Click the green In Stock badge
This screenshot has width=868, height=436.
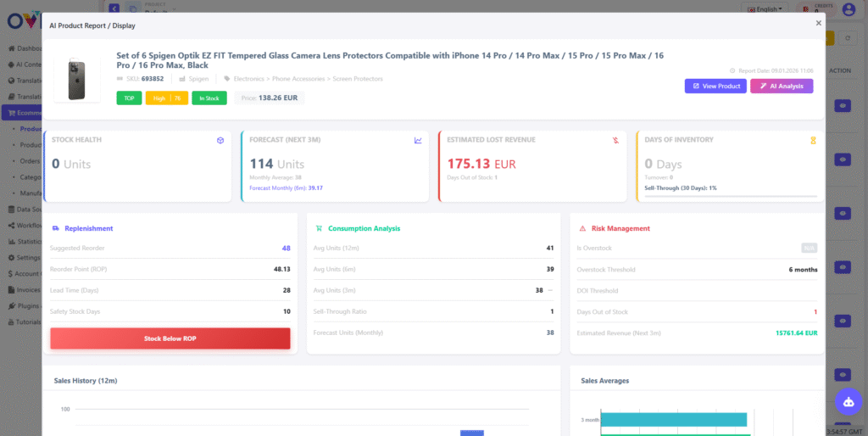tap(209, 98)
